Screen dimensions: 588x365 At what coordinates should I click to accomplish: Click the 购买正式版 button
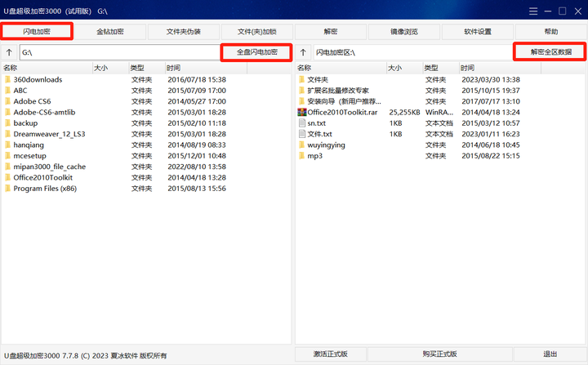click(x=440, y=354)
